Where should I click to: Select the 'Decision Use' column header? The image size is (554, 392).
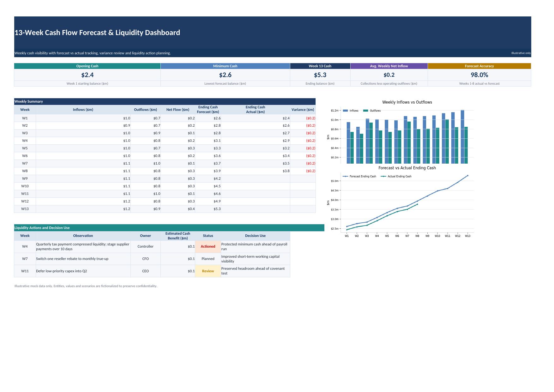[255, 236]
